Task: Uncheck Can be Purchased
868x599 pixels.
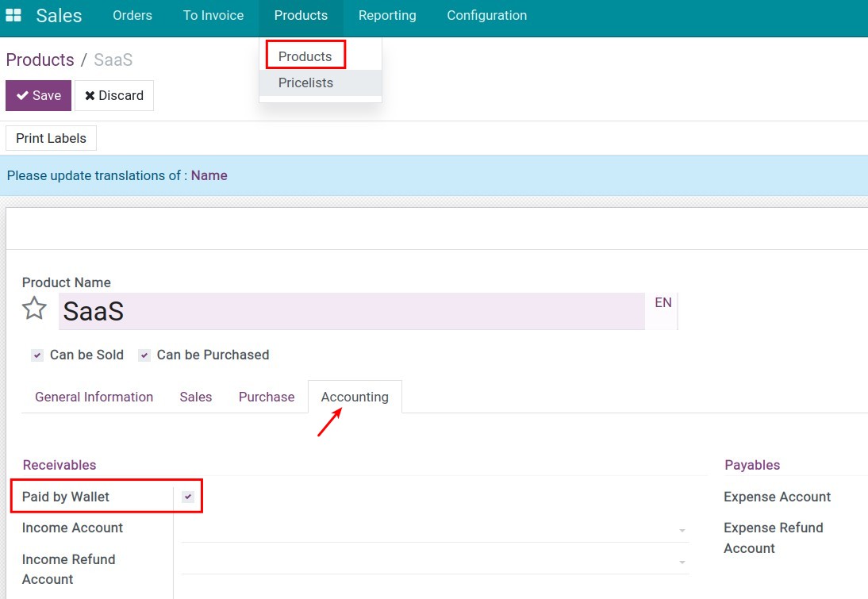Action: (144, 355)
